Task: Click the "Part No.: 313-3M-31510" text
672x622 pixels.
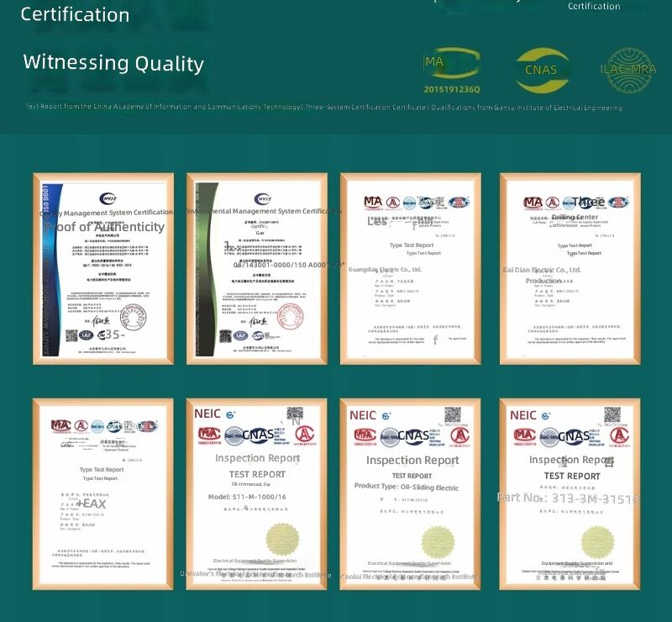Action: tap(569, 498)
